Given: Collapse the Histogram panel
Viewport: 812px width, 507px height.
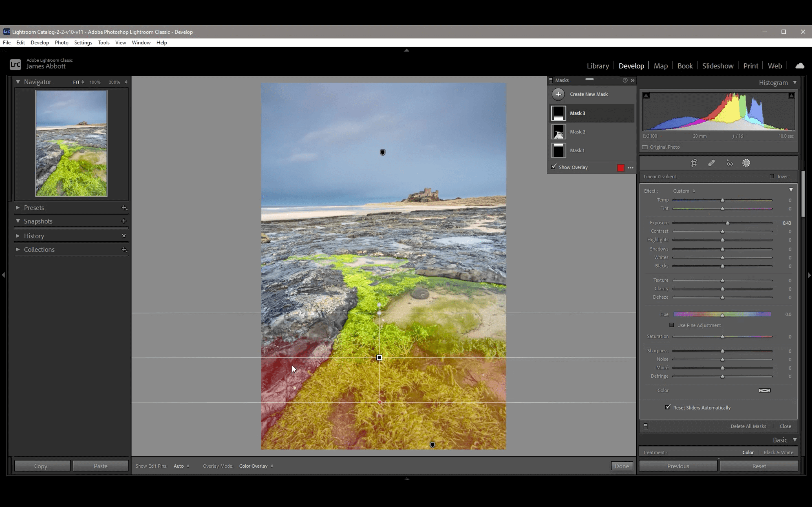Looking at the screenshot, I should pyautogui.click(x=795, y=82).
